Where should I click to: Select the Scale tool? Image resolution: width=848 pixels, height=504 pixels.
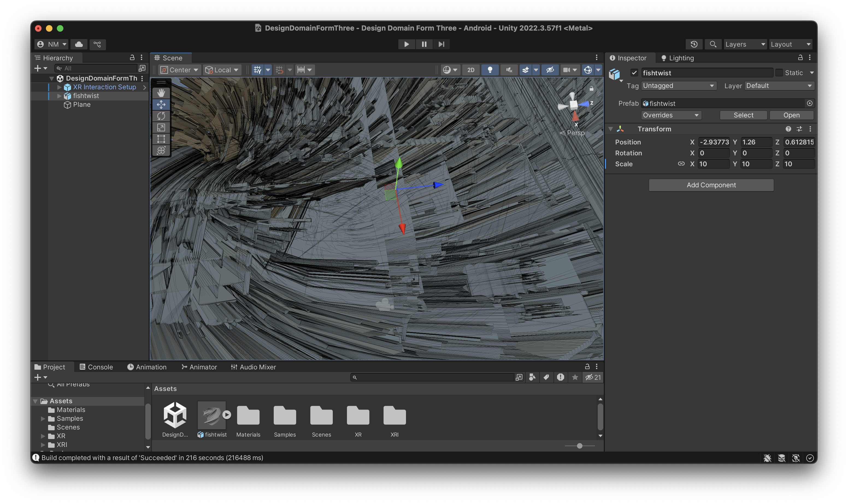(x=161, y=127)
